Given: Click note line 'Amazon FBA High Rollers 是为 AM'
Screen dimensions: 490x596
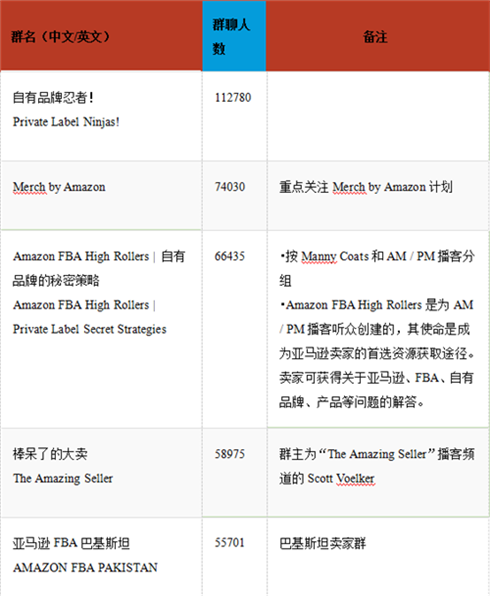Looking at the screenshot, I should tap(376, 305).
